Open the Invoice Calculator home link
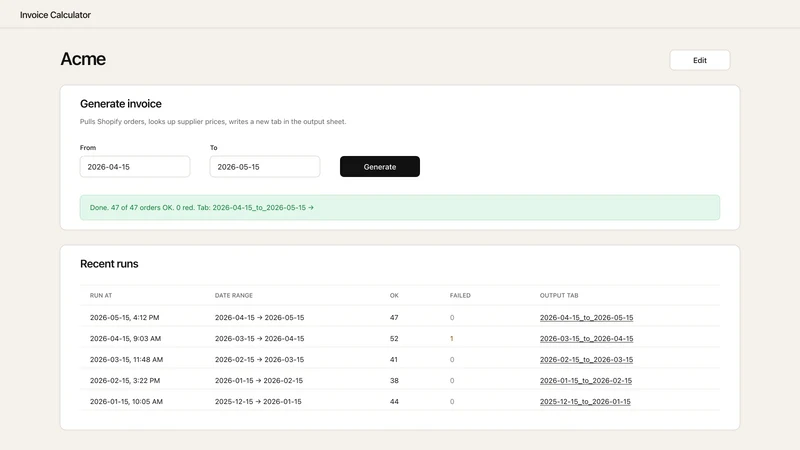Viewport: 800px width, 450px height. (x=55, y=15)
